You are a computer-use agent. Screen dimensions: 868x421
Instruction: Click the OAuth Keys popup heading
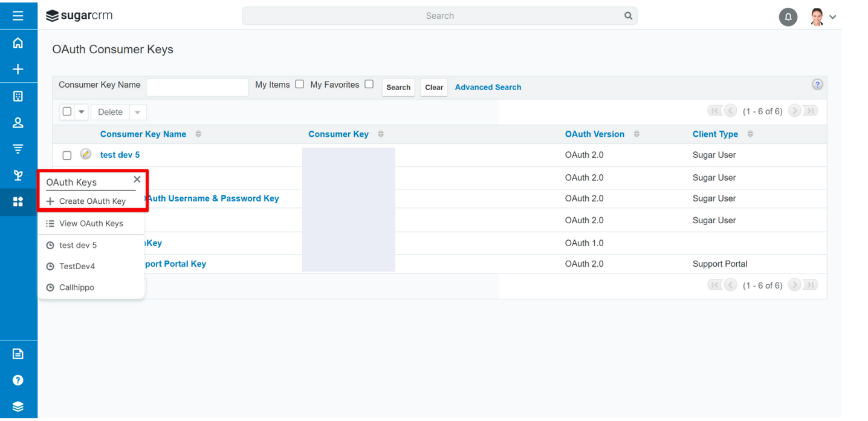point(71,182)
